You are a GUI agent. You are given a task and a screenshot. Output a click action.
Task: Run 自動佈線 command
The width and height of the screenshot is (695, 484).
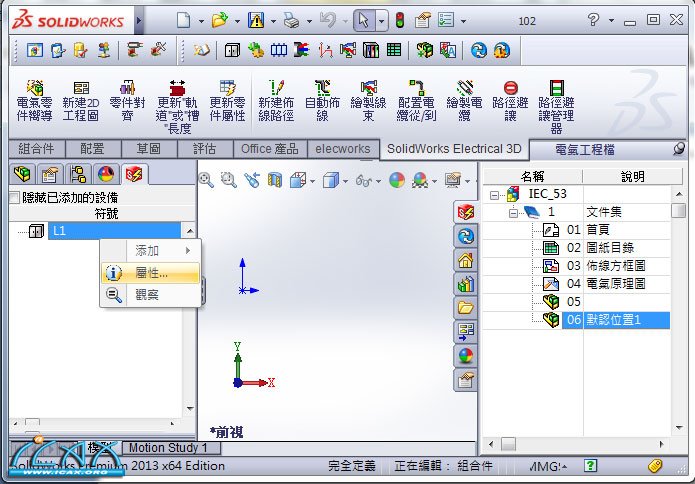point(323,101)
